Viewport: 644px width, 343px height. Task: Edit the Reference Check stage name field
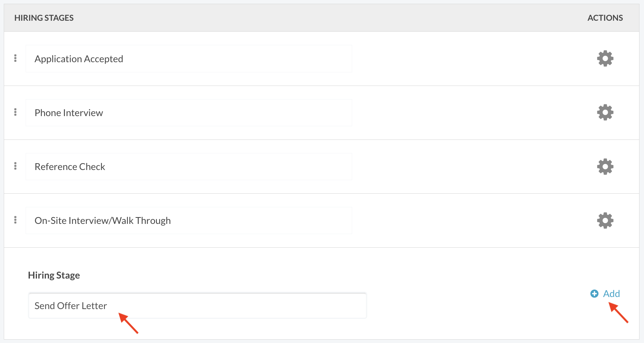[189, 167]
